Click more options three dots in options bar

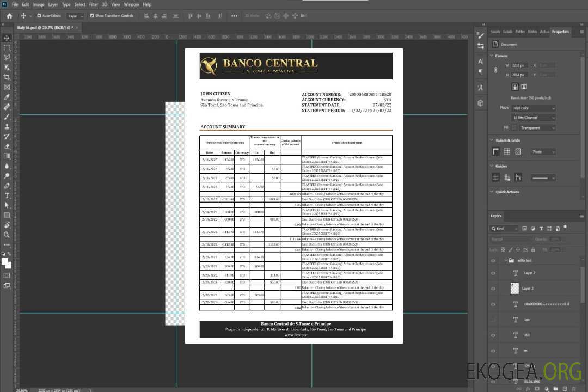point(234,16)
